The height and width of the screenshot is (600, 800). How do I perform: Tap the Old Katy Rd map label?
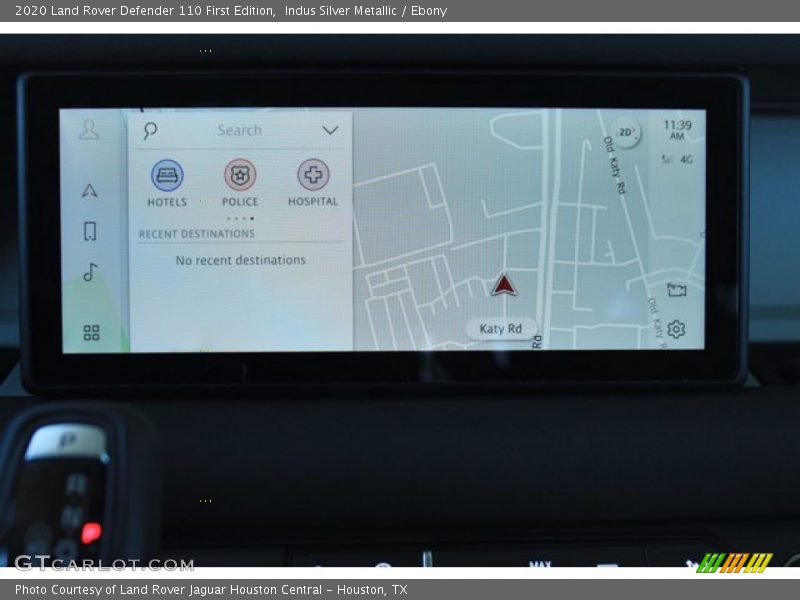point(615,165)
